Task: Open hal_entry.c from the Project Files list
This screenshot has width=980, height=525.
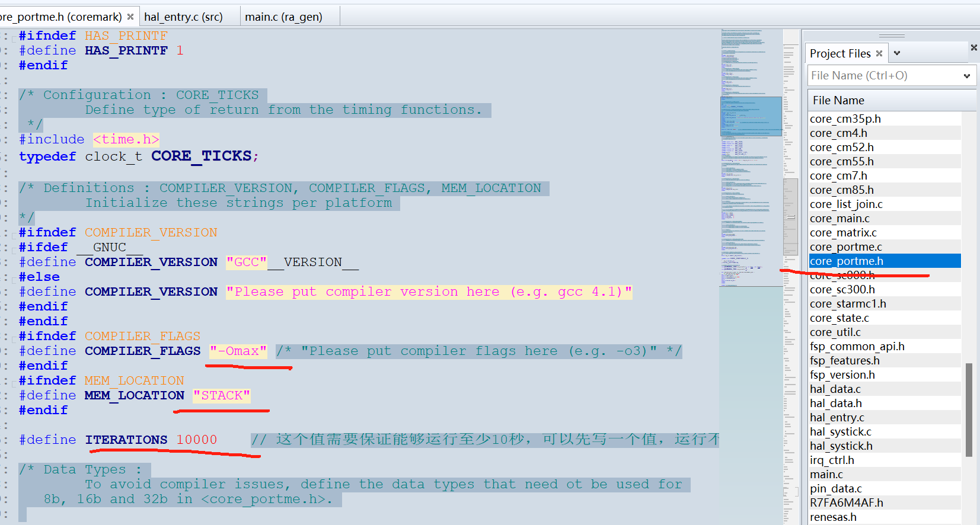Action: point(885,418)
